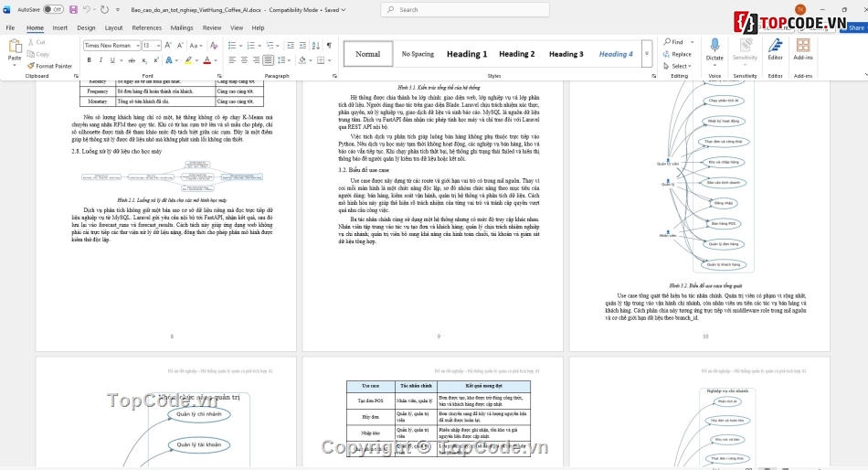This screenshot has height=470, width=868.
Task: Apply the Heading 4 style
Action: tap(616, 54)
